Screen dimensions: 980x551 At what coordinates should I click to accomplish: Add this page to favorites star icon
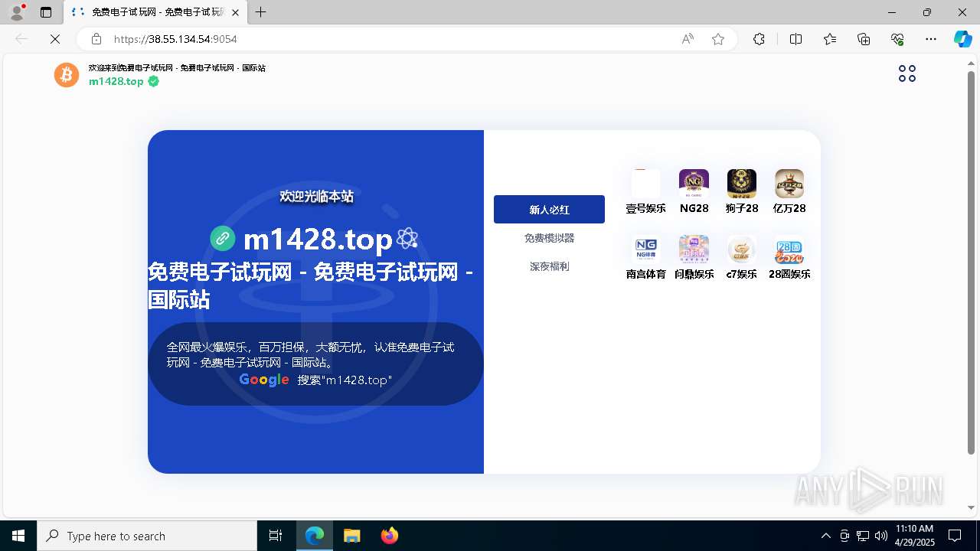(x=718, y=39)
